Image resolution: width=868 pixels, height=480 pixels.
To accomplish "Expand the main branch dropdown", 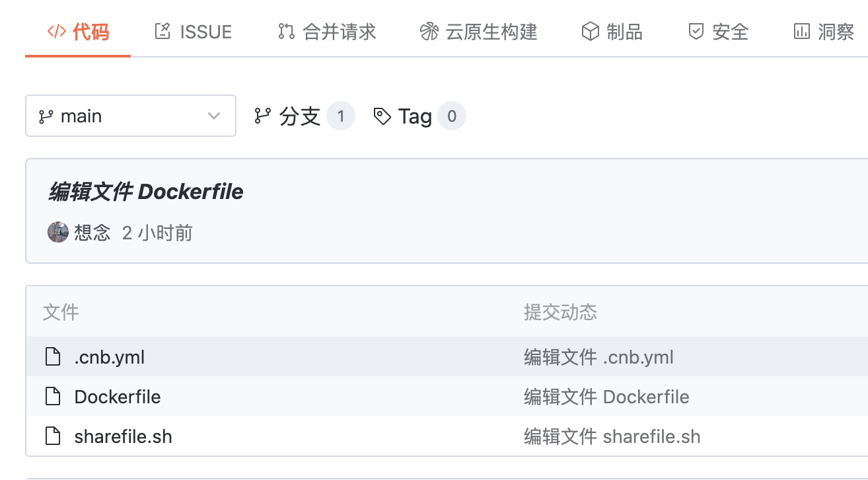I will click(x=130, y=116).
